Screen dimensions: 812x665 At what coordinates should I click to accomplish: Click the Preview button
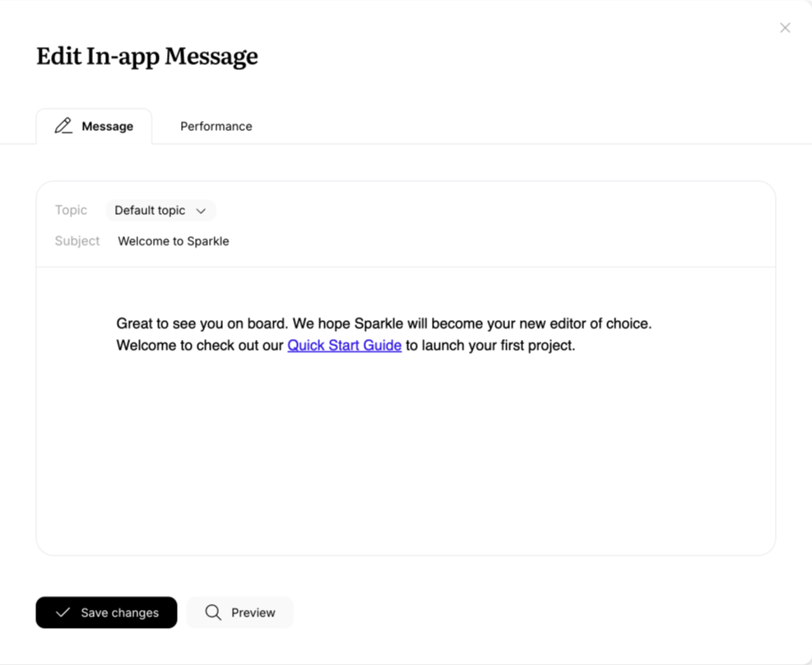pyautogui.click(x=239, y=612)
